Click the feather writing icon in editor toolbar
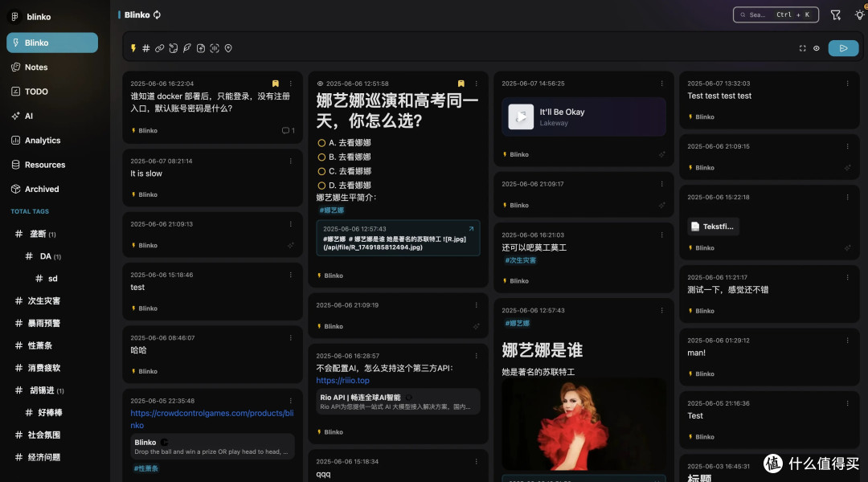 pyautogui.click(x=187, y=49)
